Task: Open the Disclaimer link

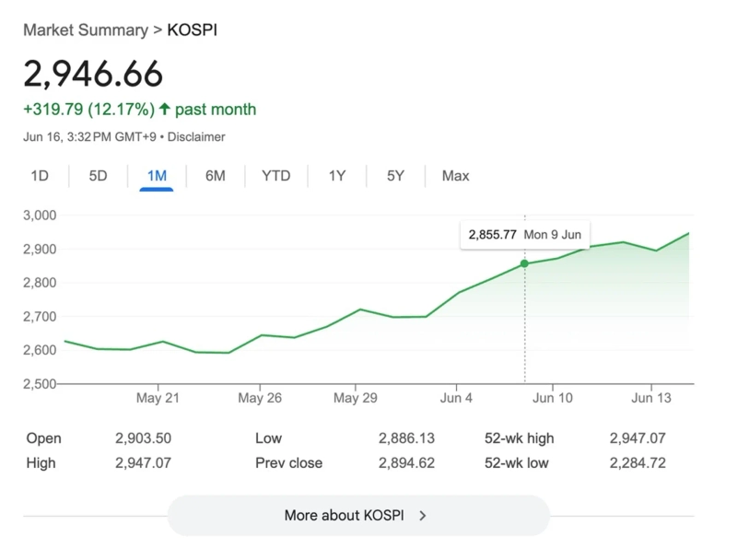Action: click(x=196, y=136)
